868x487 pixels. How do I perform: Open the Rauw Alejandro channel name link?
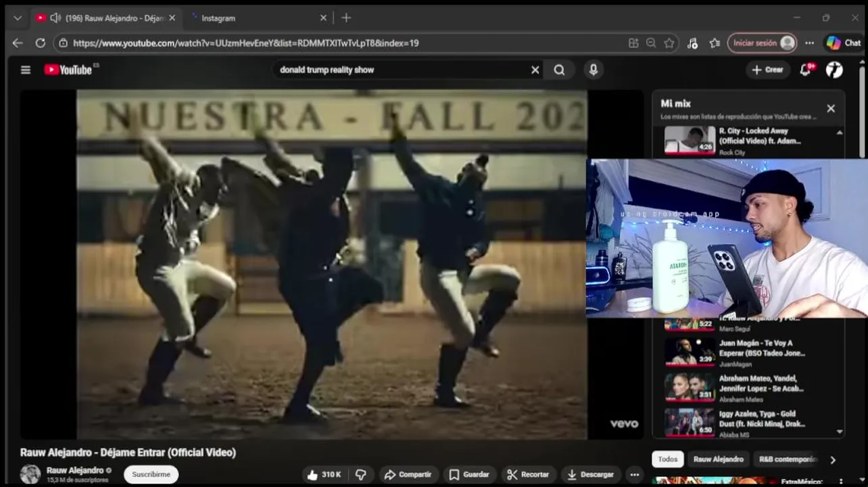coord(75,470)
